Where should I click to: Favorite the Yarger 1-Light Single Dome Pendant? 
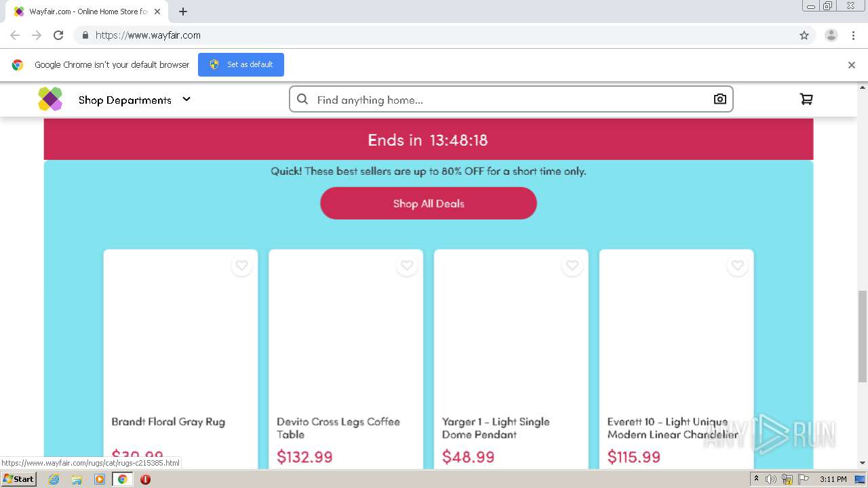pos(572,266)
